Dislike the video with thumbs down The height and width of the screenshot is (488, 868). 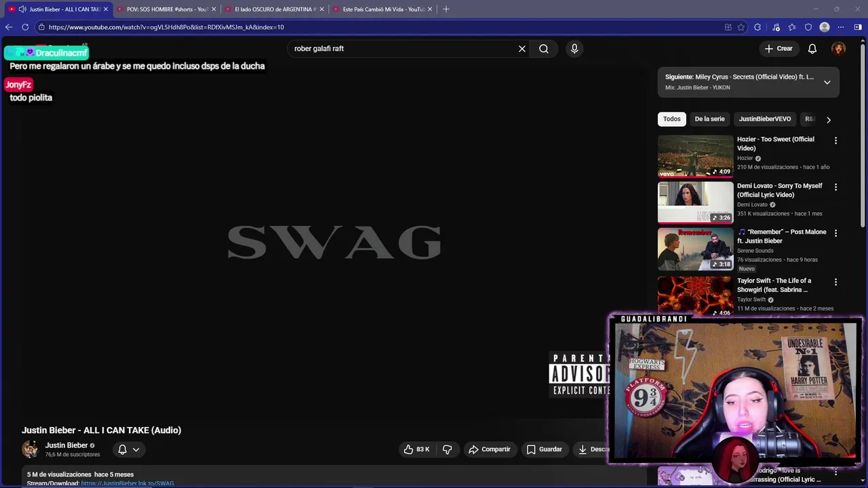point(448,449)
